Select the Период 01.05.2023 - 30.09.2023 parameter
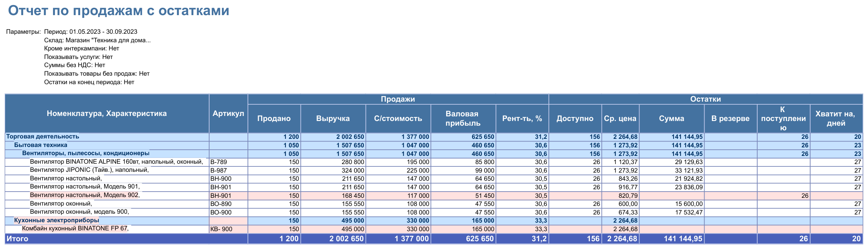Image resolution: width=868 pixels, height=249 pixels. (91, 32)
